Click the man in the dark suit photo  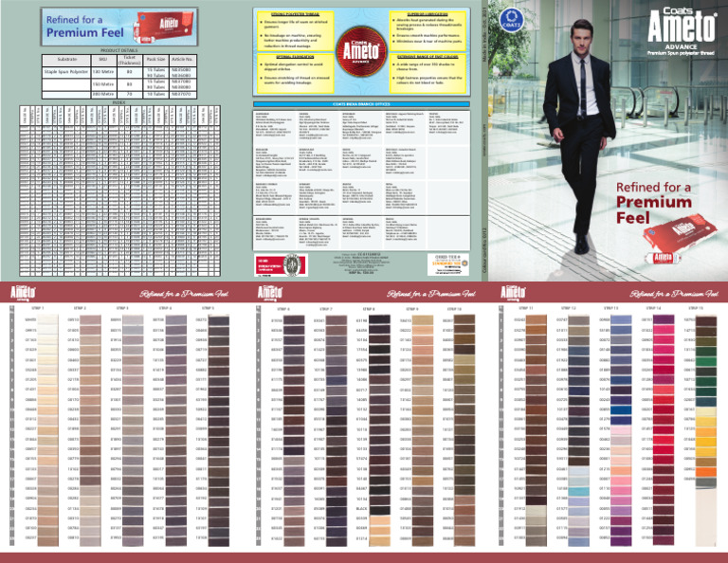click(579, 135)
